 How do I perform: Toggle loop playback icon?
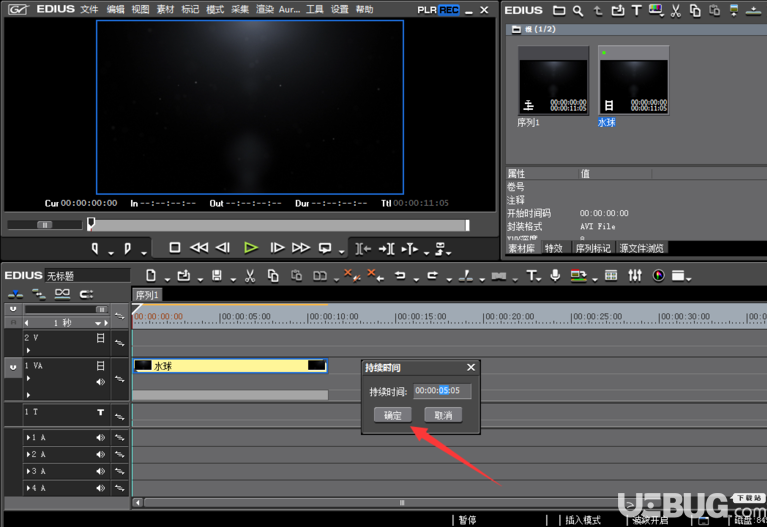coord(325,249)
